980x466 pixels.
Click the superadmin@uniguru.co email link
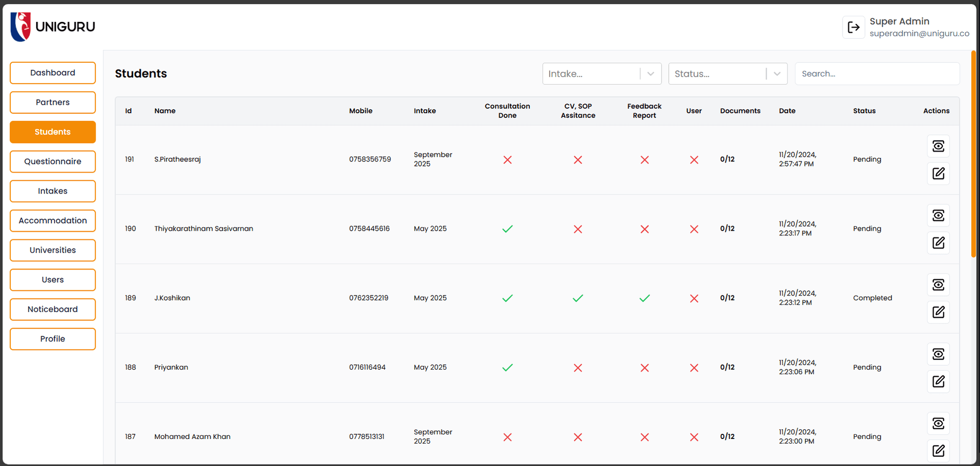(920, 33)
